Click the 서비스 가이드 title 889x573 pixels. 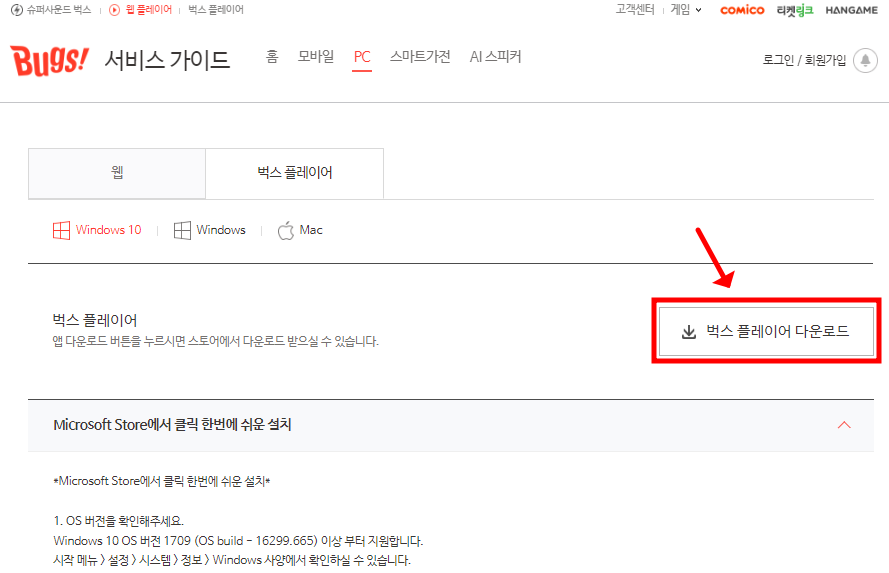pos(167,60)
